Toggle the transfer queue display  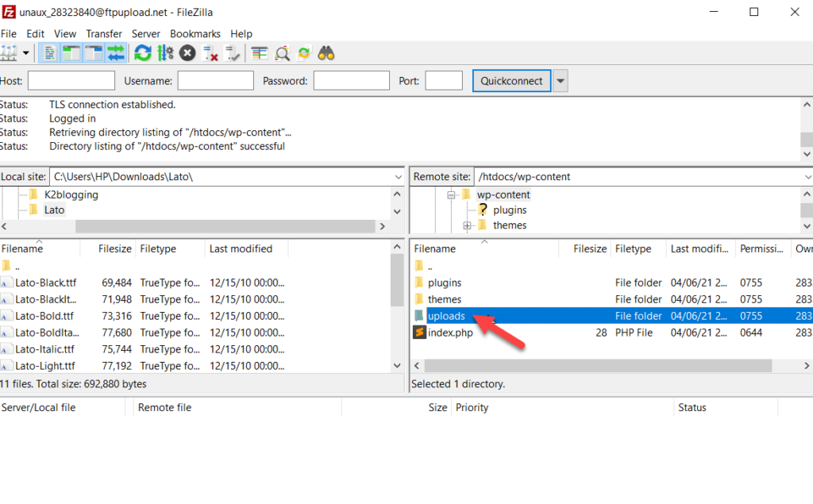[x=116, y=53]
